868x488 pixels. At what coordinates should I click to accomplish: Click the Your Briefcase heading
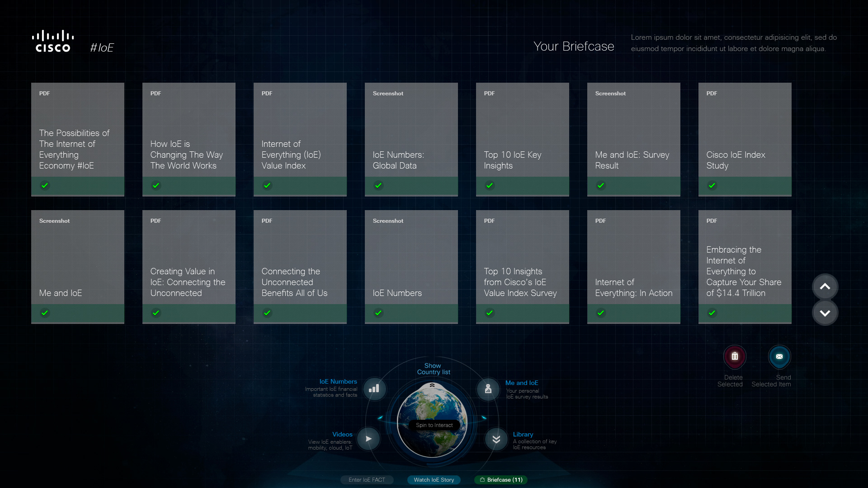[574, 46]
